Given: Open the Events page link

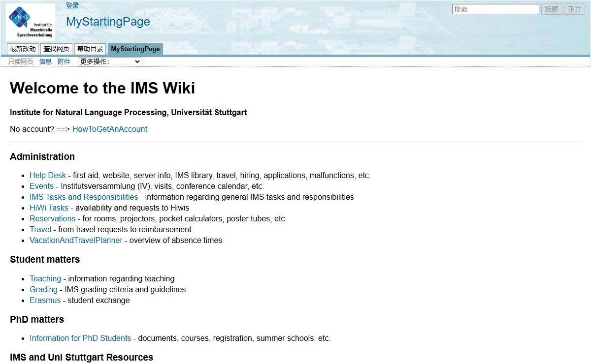Looking at the screenshot, I should click(41, 186).
